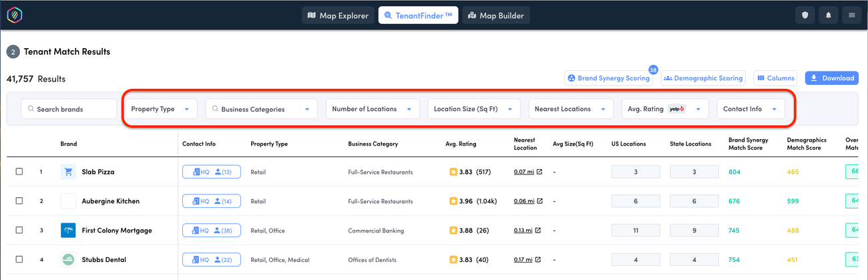Click Aubergine Kitchen demographics score 599

point(793,201)
